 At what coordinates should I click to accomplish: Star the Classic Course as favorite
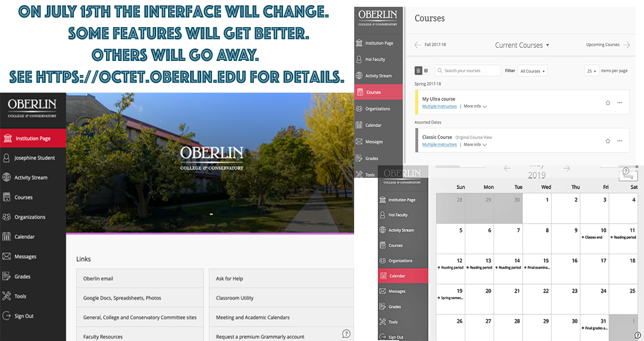[608, 141]
